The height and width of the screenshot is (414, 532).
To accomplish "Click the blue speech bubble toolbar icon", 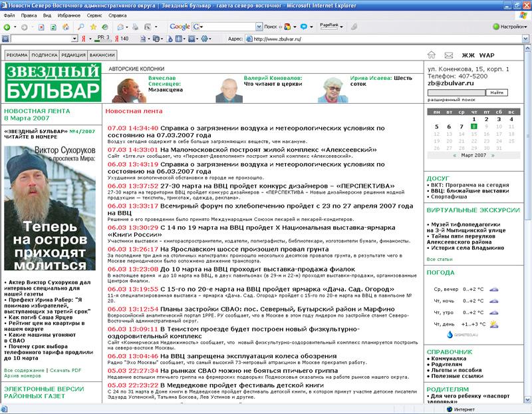I will pos(304,27).
